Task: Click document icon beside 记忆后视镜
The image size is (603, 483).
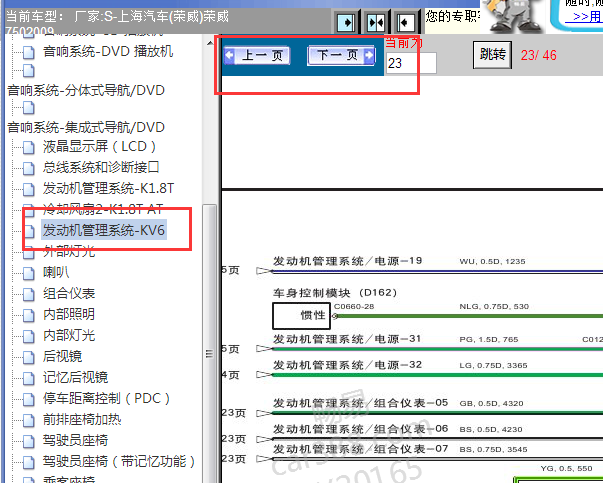Action: (28, 378)
